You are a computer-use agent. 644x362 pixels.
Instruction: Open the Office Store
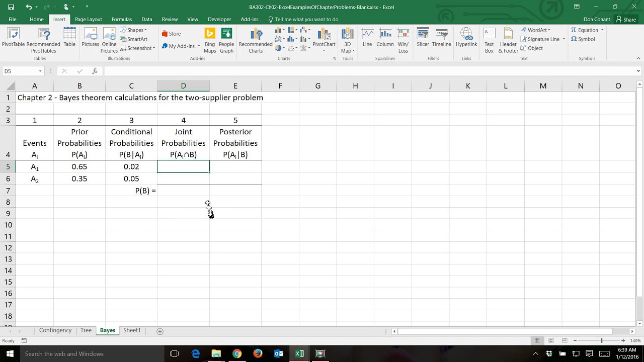pyautogui.click(x=171, y=34)
